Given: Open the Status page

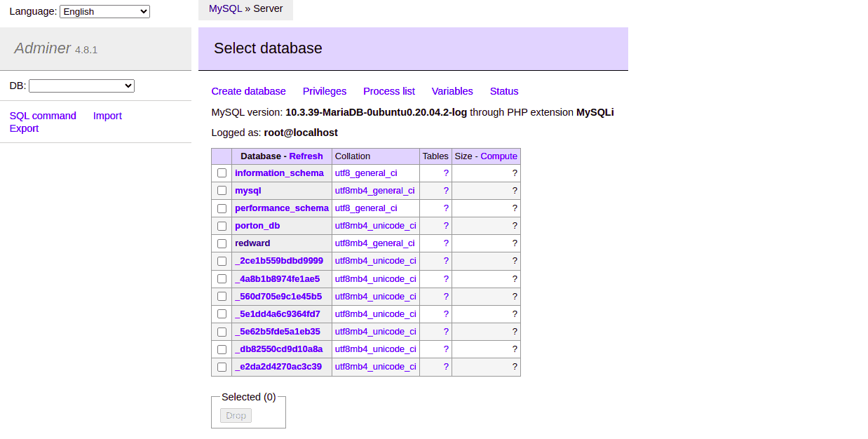Looking at the screenshot, I should coord(504,91).
